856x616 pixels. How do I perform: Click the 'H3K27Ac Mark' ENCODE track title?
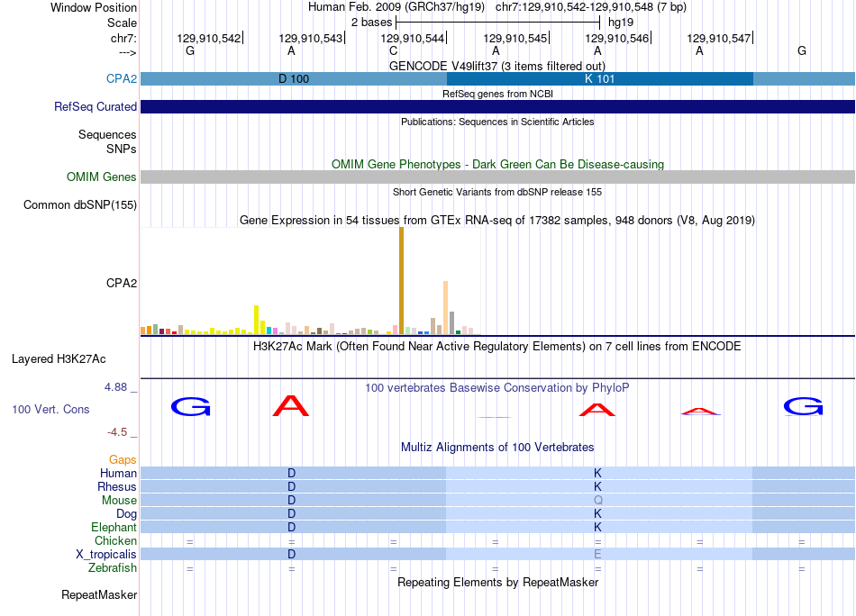(496, 347)
